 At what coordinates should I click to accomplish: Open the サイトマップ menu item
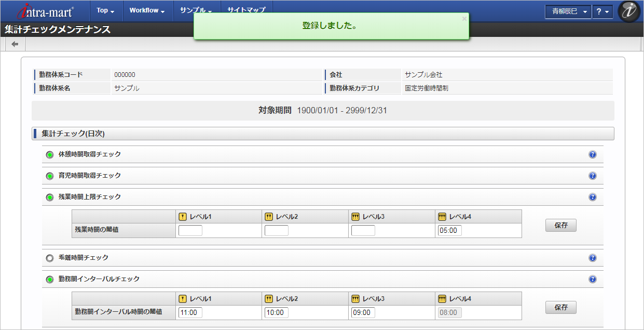tap(246, 10)
